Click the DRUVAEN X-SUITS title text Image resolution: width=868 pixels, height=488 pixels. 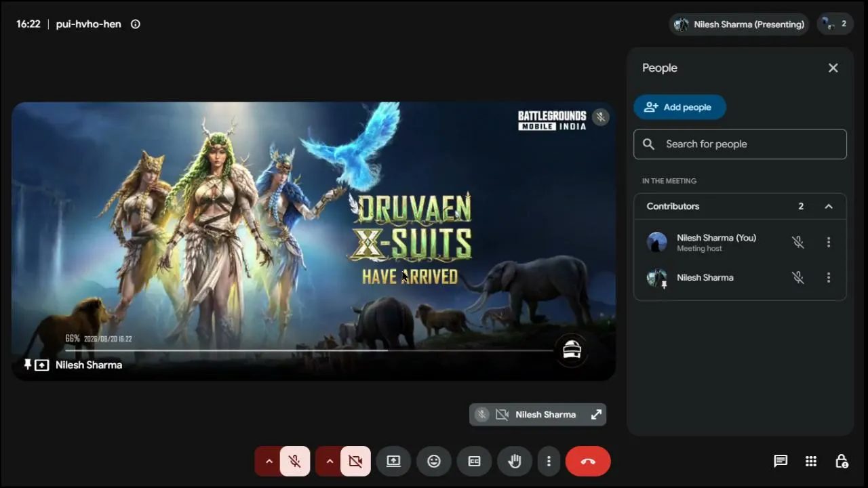(x=411, y=226)
